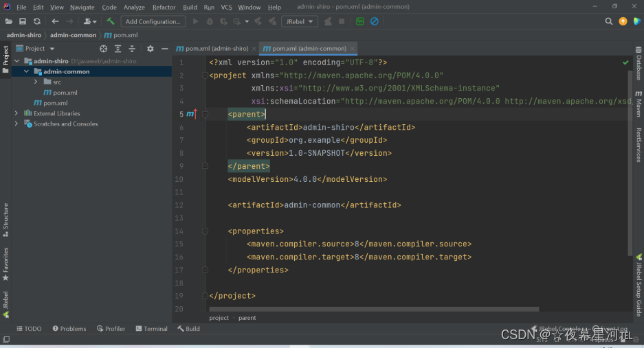Click the Maven parent gutter marker on line 5
The image size is (644, 348).
point(191,114)
